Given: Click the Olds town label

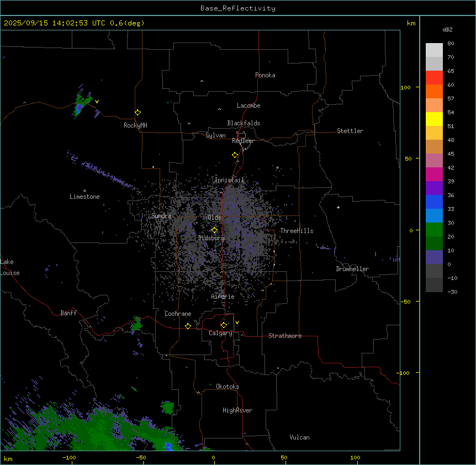Looking at the screenshot, I should (214, 218).
